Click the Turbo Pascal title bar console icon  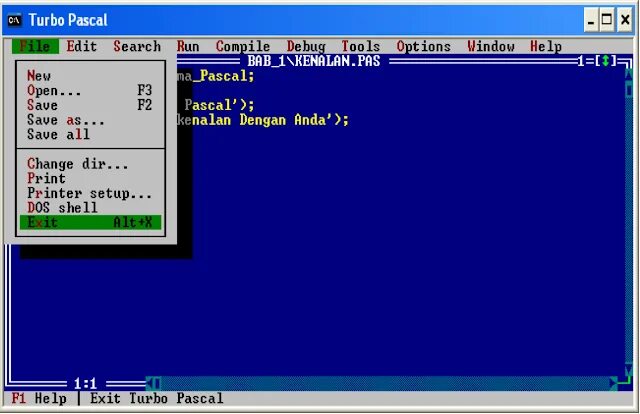pos(14,20)
